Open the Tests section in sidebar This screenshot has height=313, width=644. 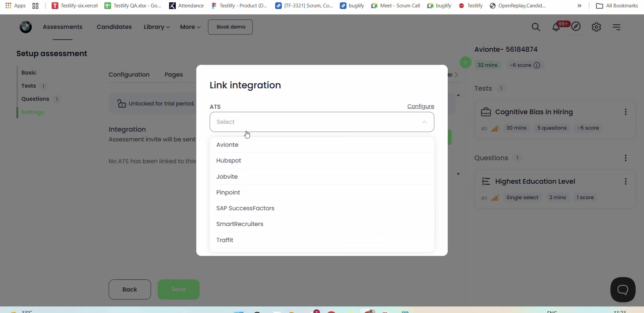coord(29,86)
